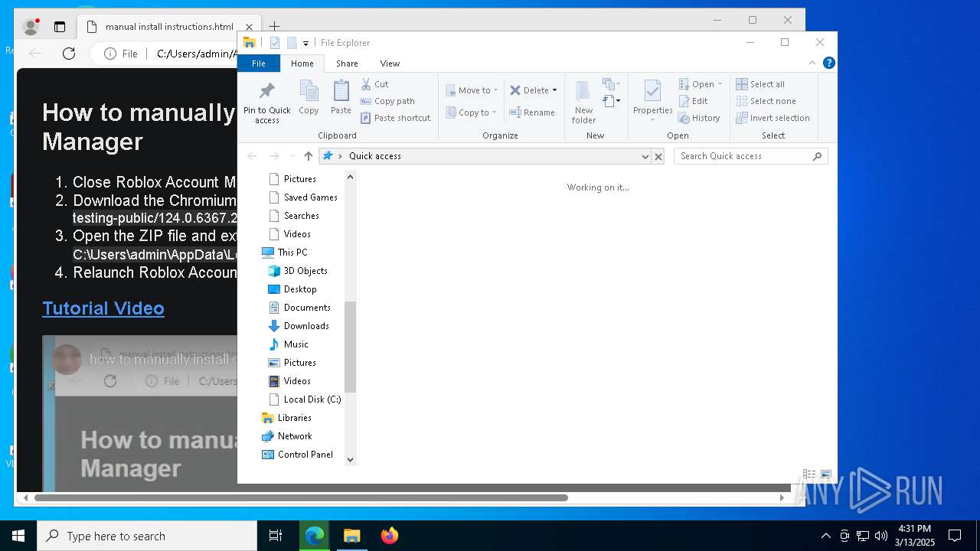Click the Edge refresh button

pos(69,54)
